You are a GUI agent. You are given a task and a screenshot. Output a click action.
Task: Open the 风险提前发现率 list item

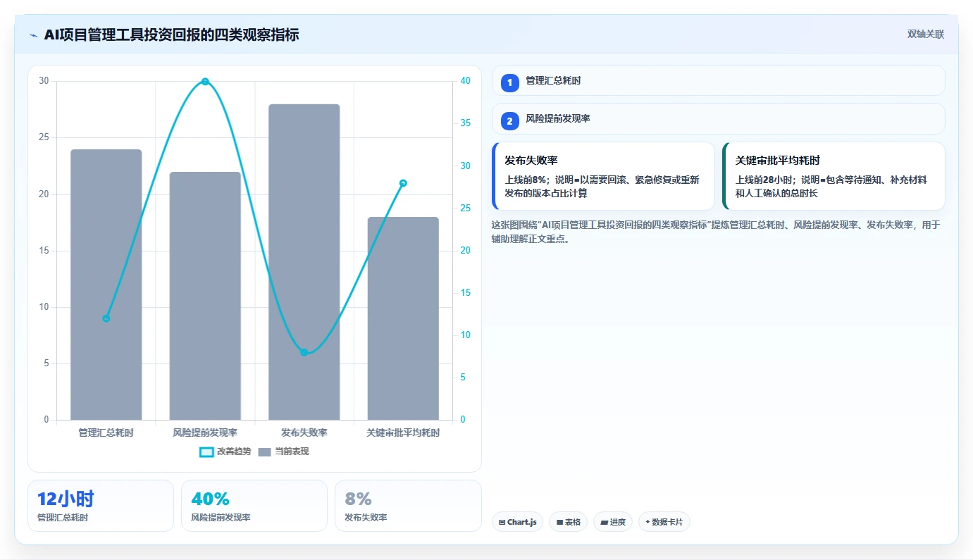[x=718, y=119]
